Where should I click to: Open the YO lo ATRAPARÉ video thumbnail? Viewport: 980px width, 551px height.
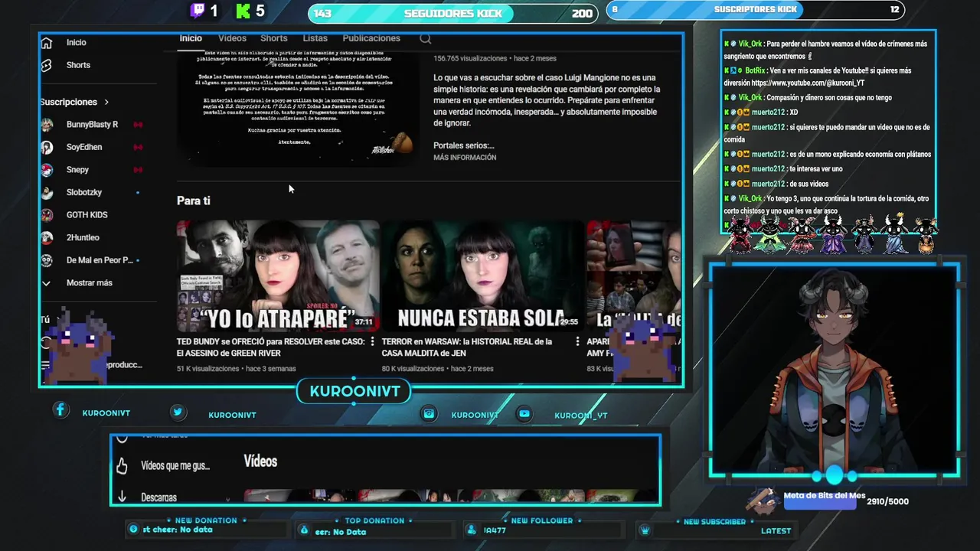pyautogui.click(x=278, y=275)
